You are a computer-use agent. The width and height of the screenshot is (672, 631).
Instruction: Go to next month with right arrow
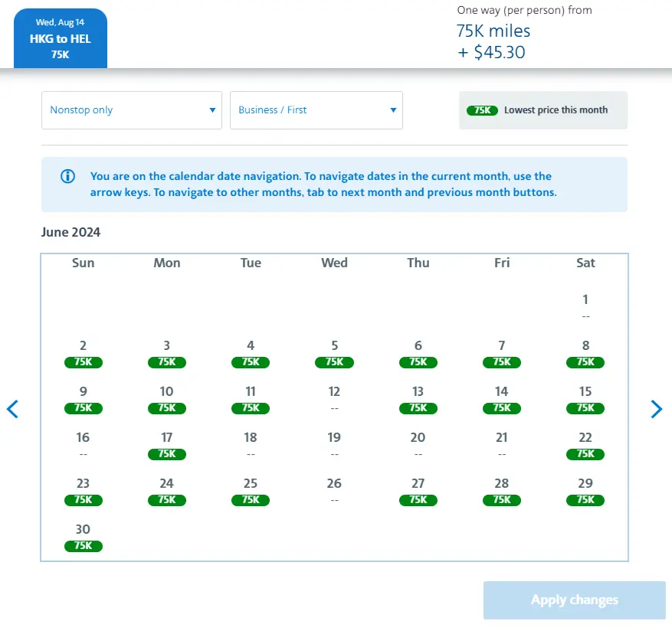point(656,409)
